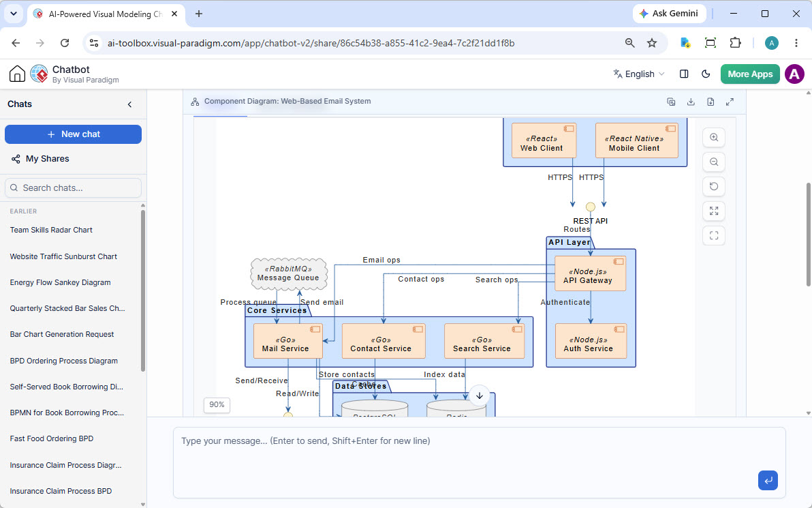Go back in the browser
The height and width of the screenshot is (508, 812).
[x=16, y=43]
